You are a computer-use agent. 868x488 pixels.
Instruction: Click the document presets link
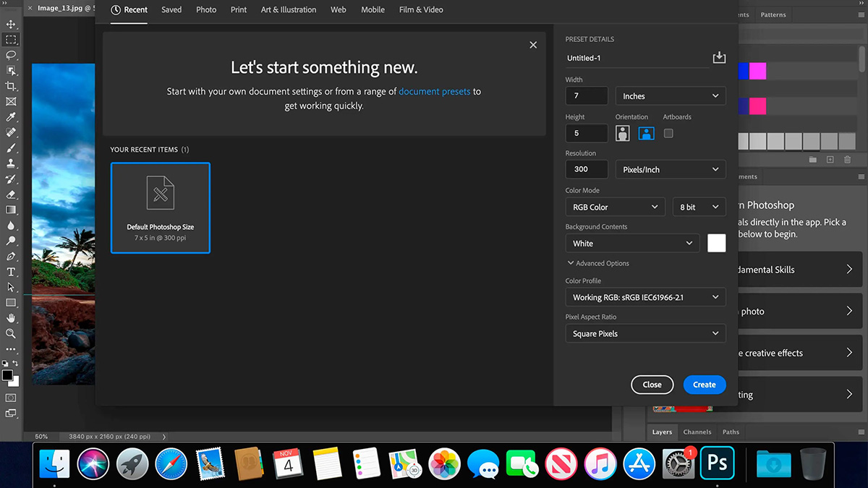[x=435, y=91]
